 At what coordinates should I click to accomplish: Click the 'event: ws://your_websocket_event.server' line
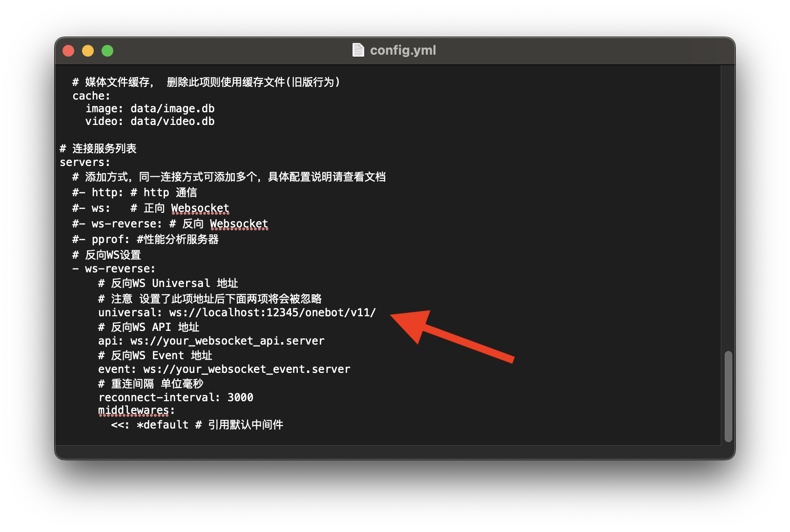[224, 369]
